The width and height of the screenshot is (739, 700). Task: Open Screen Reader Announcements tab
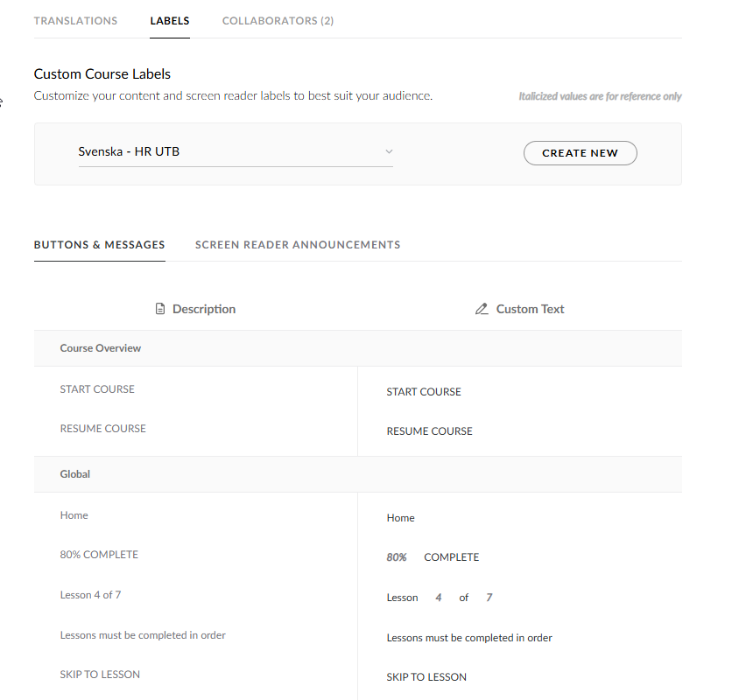coord(298,245)
